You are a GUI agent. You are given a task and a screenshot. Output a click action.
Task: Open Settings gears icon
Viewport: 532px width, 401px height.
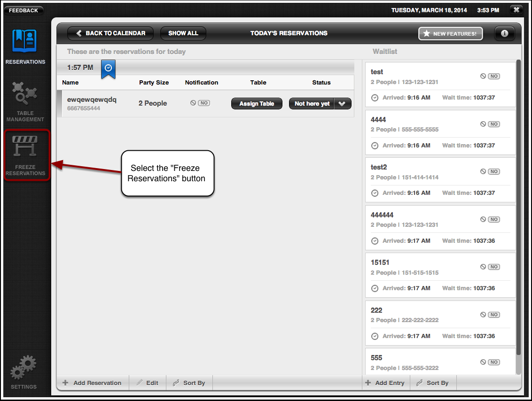(x=23, y=367)
